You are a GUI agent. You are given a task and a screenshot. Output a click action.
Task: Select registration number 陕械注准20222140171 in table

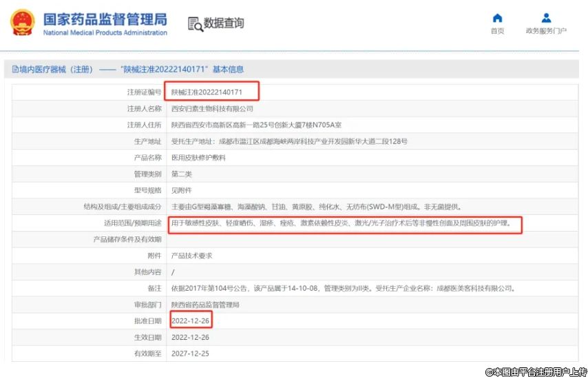tap(206, 92)
